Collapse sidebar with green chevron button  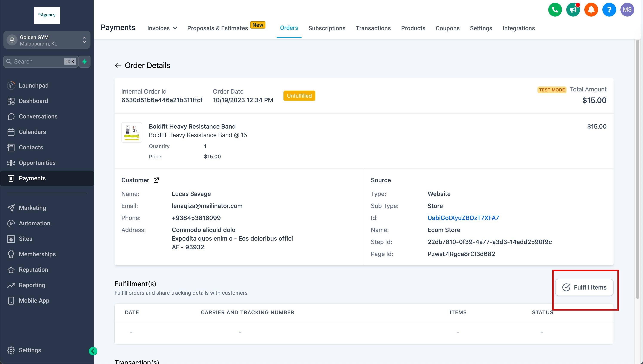tap(93, 351)
